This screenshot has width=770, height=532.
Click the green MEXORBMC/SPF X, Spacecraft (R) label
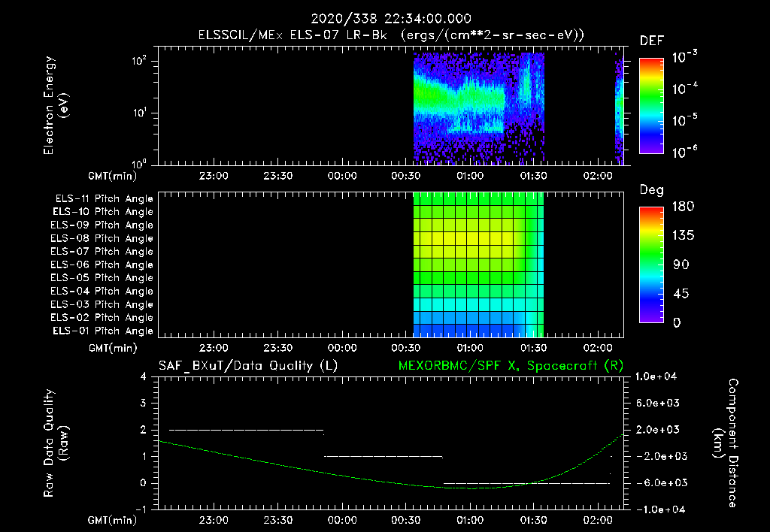click(x=511, y=366)
